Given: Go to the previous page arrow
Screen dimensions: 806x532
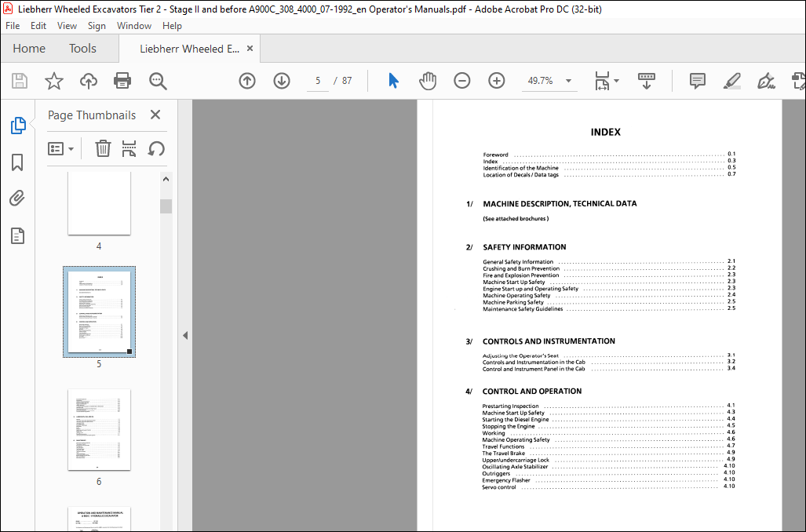Looking at the screenshot, I should (247, 81).
